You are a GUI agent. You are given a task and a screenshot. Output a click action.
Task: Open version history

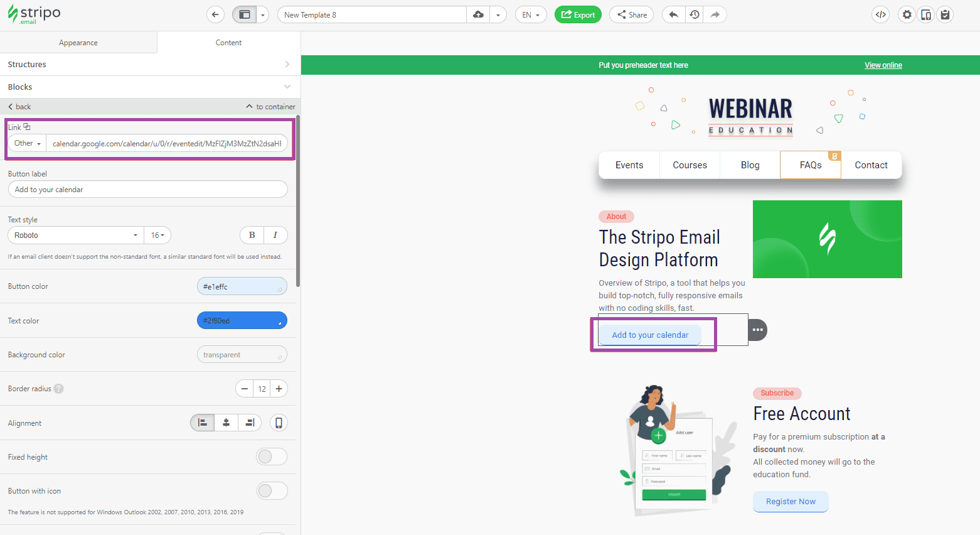point(694,14)
